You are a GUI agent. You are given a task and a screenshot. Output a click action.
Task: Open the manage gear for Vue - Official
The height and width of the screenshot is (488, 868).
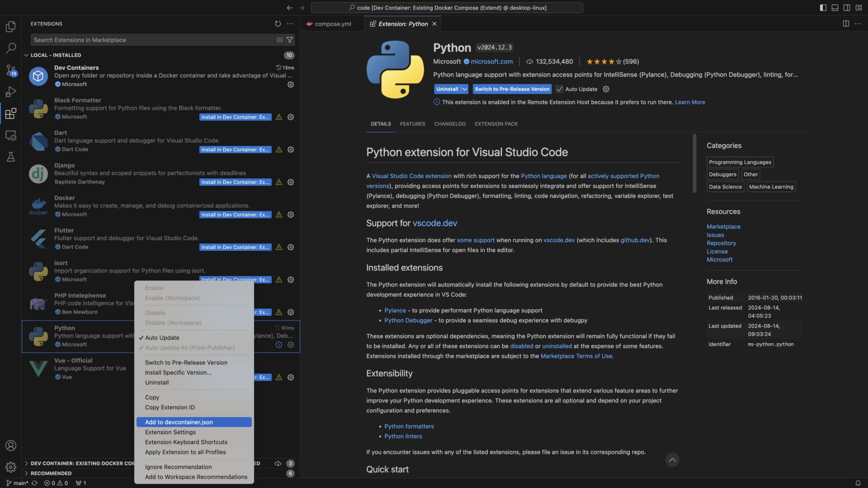pyautogui.click(x=291, y=377)
